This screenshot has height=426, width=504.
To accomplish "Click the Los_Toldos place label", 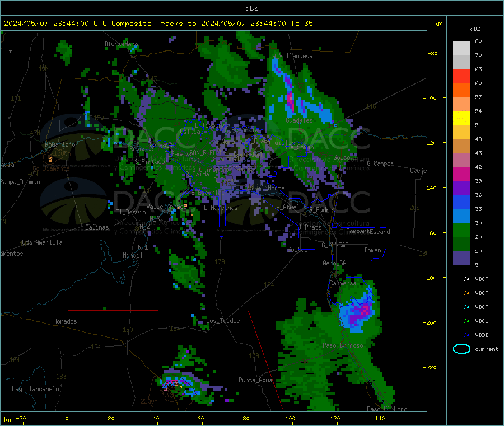I will pos(223,321).
